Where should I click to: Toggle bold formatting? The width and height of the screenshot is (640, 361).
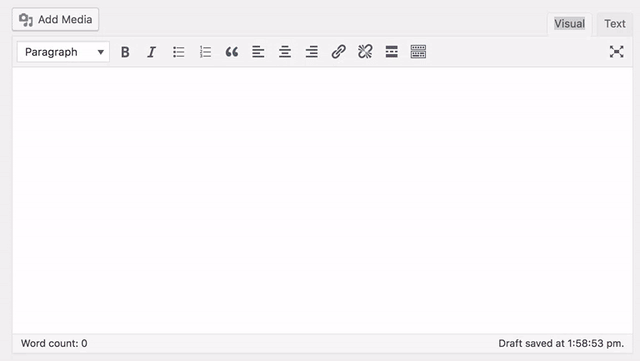coord(125,52)
